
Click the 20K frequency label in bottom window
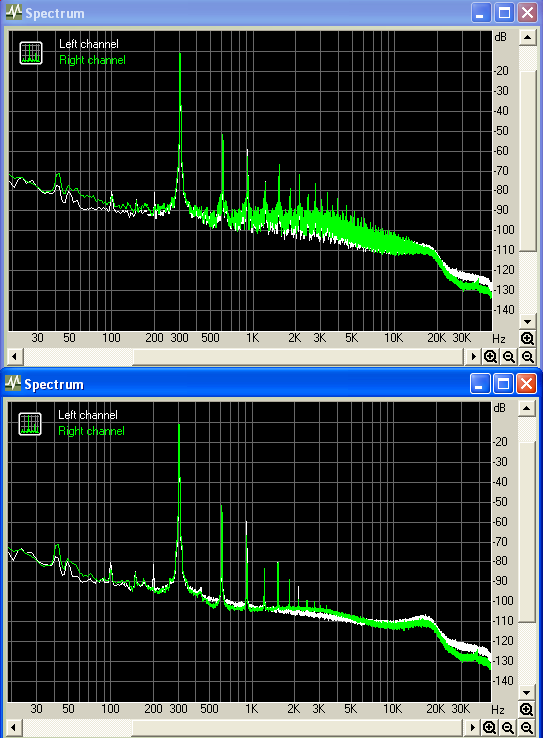435,709
